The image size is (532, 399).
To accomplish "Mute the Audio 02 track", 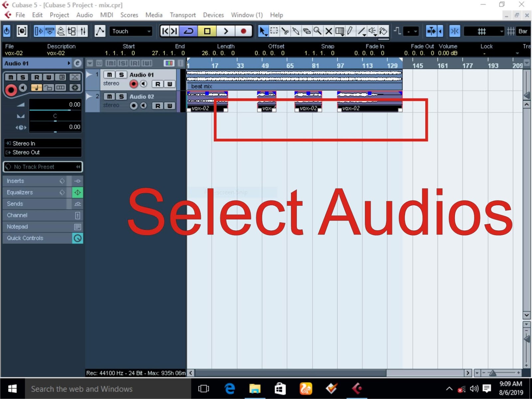I will coord(109,96).
